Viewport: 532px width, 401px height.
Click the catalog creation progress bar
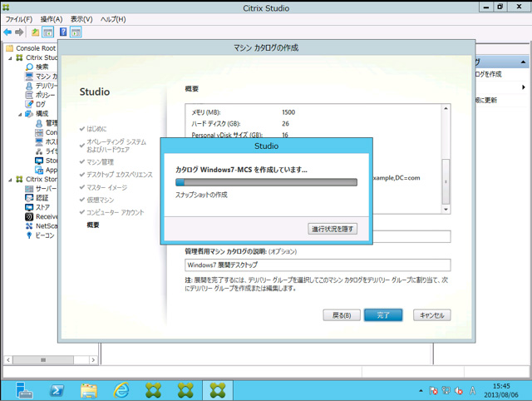coord(266,182)
